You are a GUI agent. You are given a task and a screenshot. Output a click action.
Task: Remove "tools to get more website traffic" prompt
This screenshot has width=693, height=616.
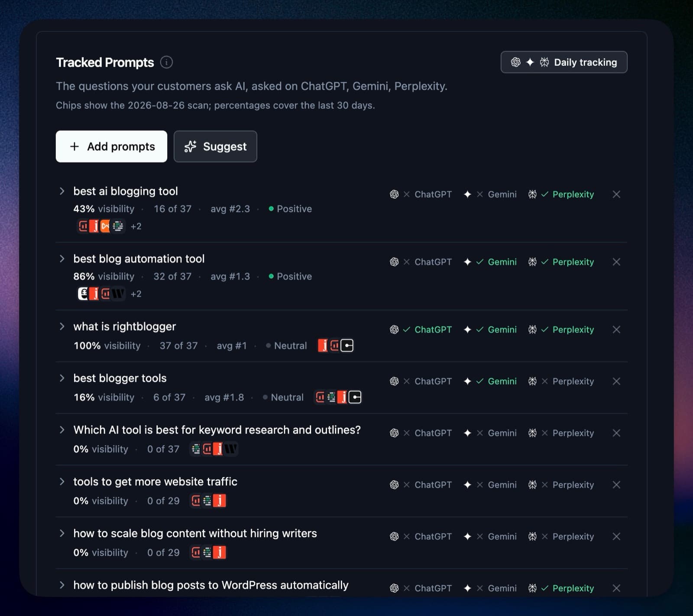[616, 485]
